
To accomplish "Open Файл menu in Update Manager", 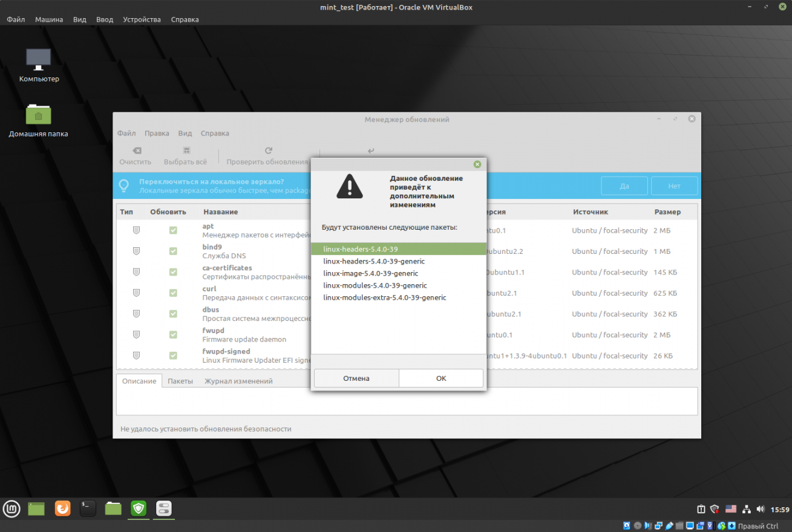I will pyautogui.click(x=126, y=133).
